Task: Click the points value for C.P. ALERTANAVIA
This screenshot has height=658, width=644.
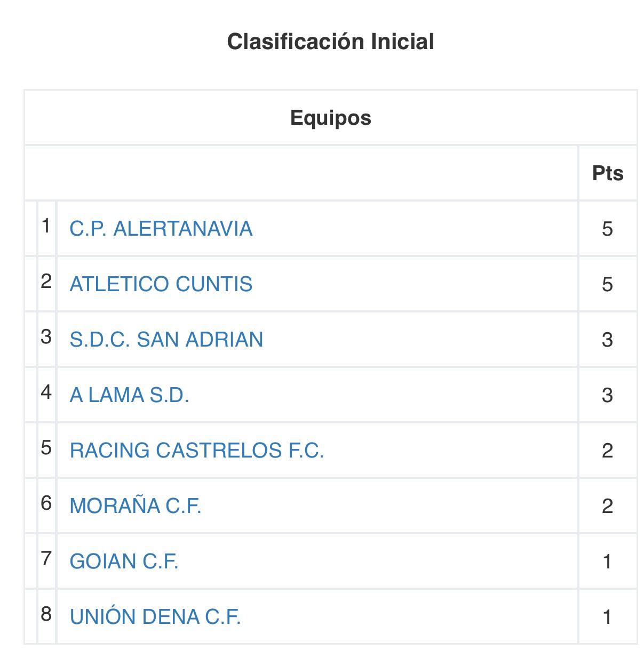Action: coord(607,229)
